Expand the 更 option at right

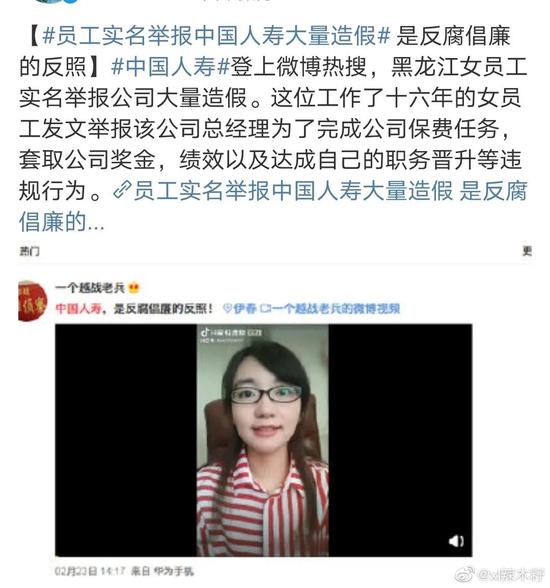tap(527, 250)
